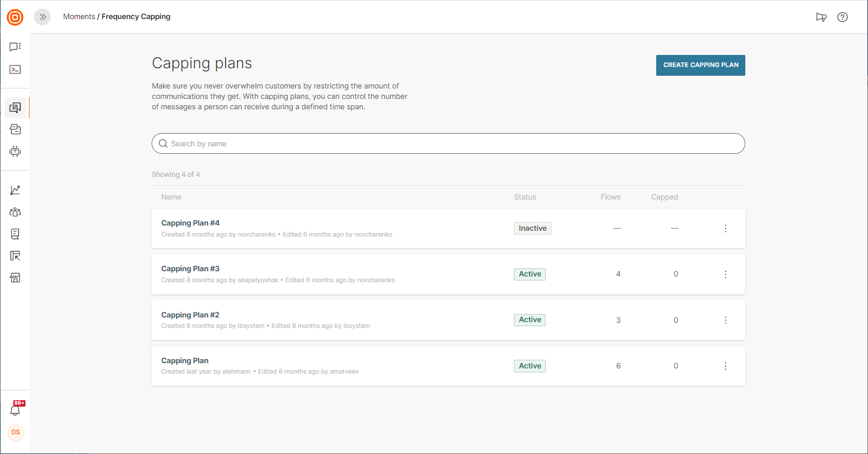Open notifications bell with 99+ badge
This screenshot has height=454, width=868.
[16, 410]
